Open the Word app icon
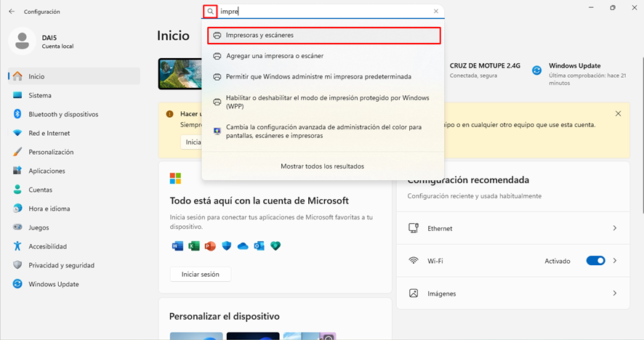The image size is (644, 340). coord(177,246)
